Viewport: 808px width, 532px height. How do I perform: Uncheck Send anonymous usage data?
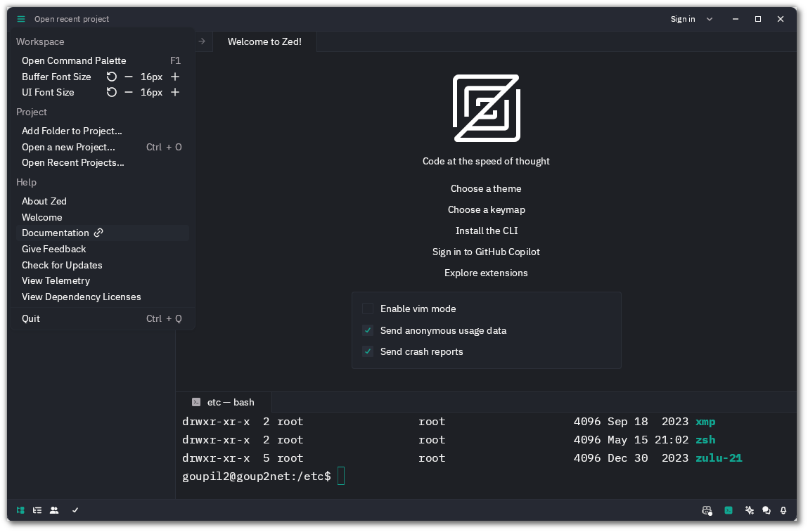(367, 330)
